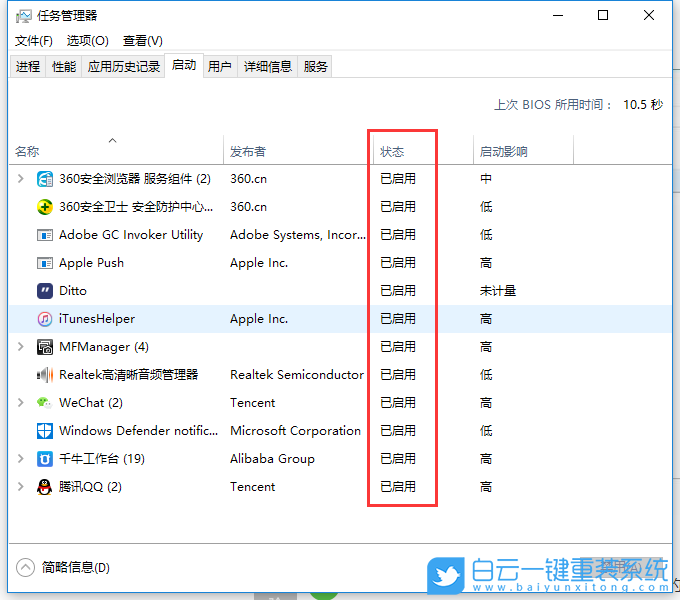Viewport: 680px width, 600px height.
Task: Click the Apple Push row icon
Action: [45, 263]
